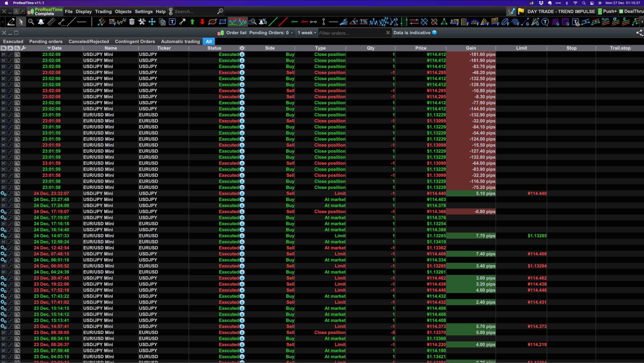This screenshot has width=644, height=363.
Task: Sort by the Date column header
Action: point(56,48)
